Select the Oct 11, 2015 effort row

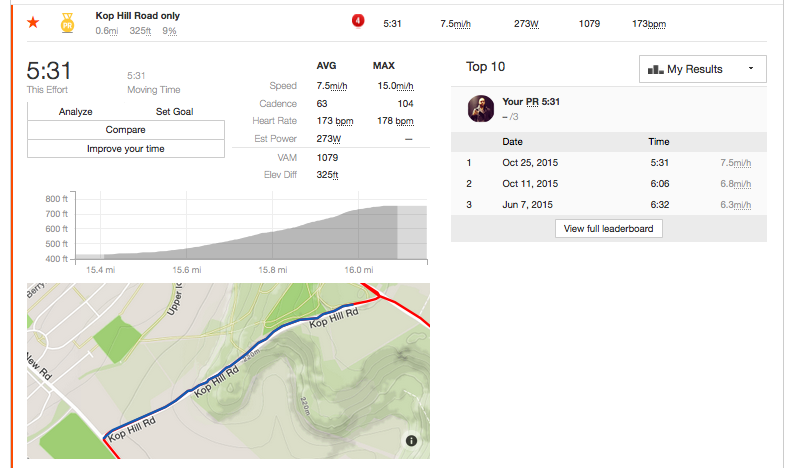point(609,184)
